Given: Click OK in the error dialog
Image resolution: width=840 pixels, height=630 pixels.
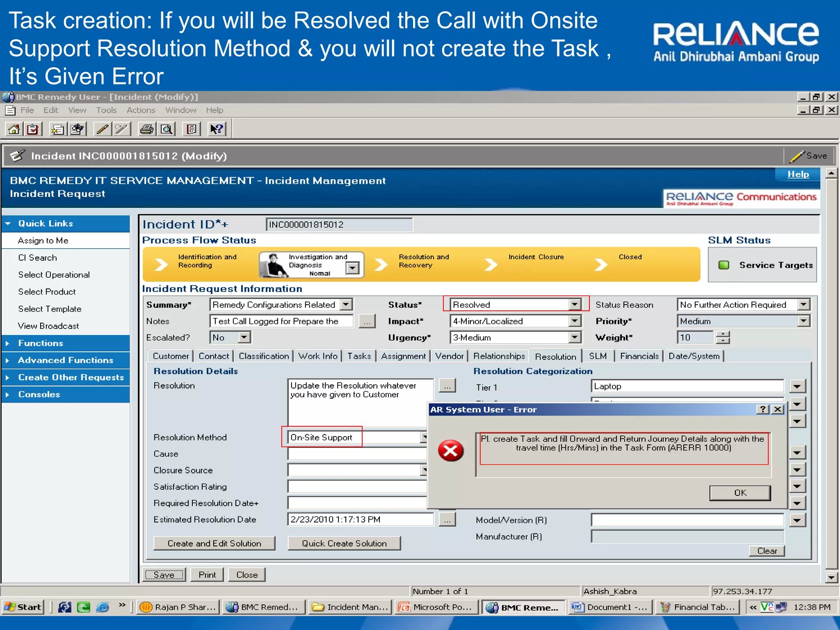Looking at the screenshot, I should pos(740,493).
